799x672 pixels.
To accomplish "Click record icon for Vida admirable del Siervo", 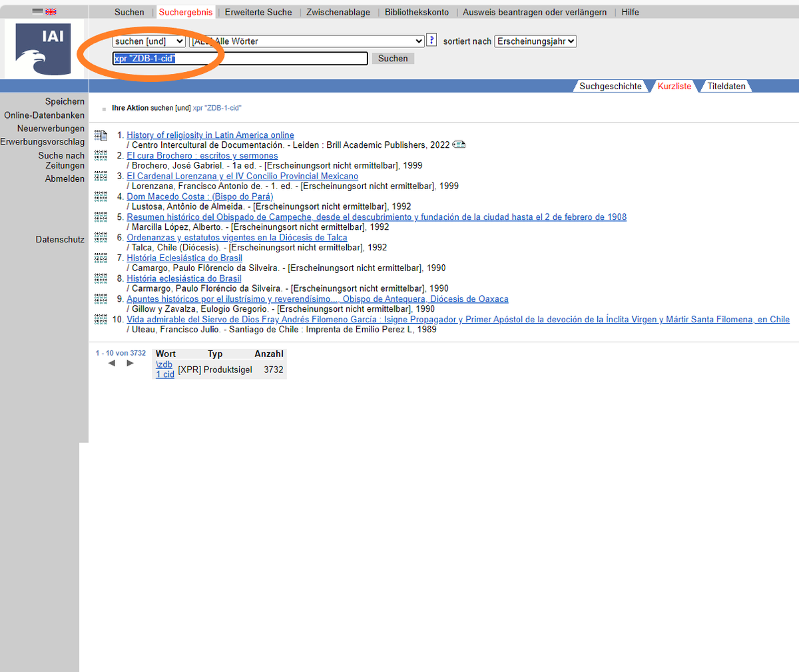I will click(101, 320).
